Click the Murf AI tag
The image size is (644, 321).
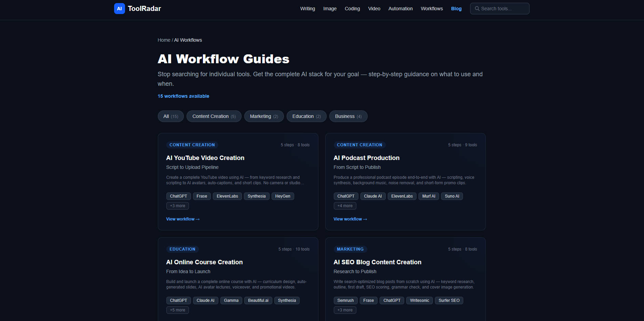click(428, 196)
